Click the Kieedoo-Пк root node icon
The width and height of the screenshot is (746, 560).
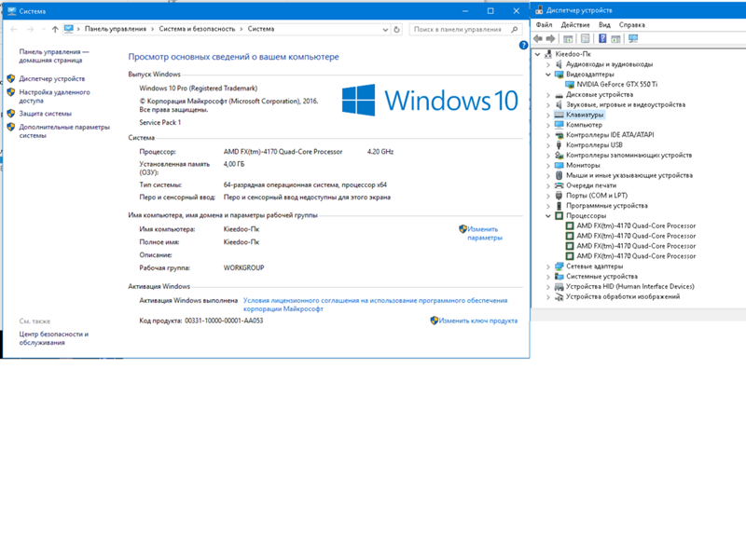coord(548,54)
